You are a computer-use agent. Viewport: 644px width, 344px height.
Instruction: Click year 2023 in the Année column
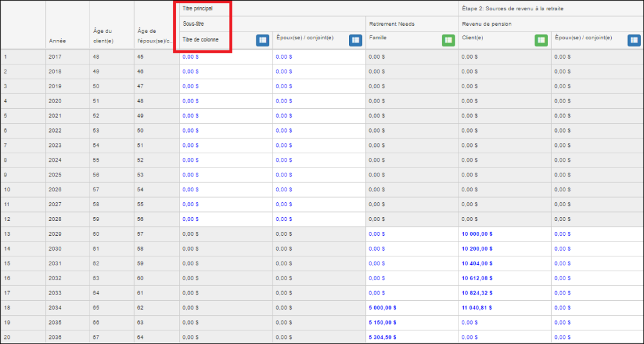(54, 145)
